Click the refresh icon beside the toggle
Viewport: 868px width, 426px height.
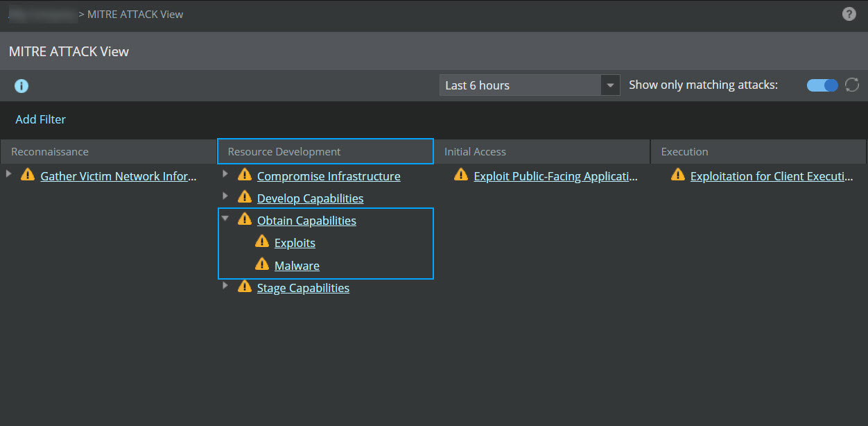tap(852, 85)
